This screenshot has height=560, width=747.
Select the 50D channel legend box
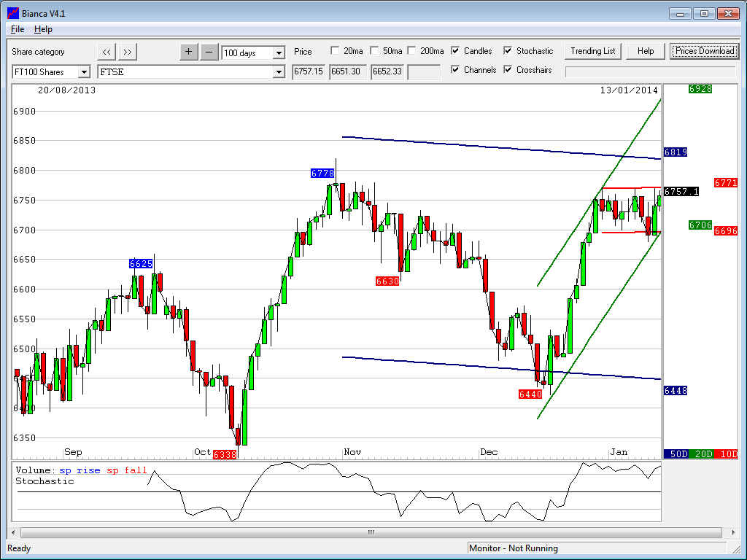pyautogui.click(x=678, y=454)
